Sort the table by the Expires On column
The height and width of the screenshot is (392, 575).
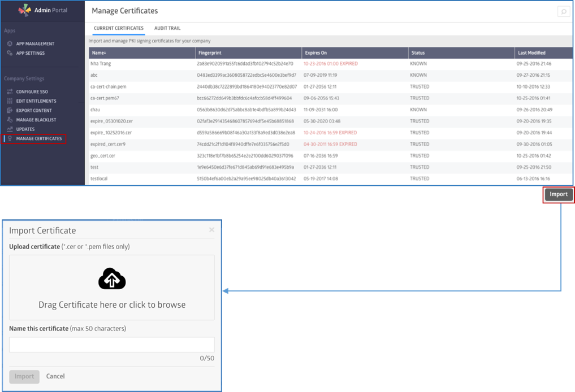click(x=316, y=53)
